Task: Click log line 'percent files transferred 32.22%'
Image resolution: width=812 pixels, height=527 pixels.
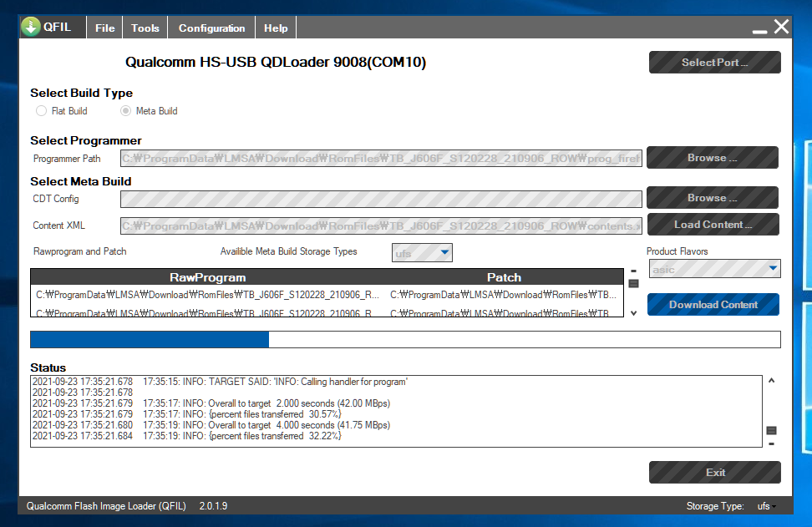Action: coord(187,436)
